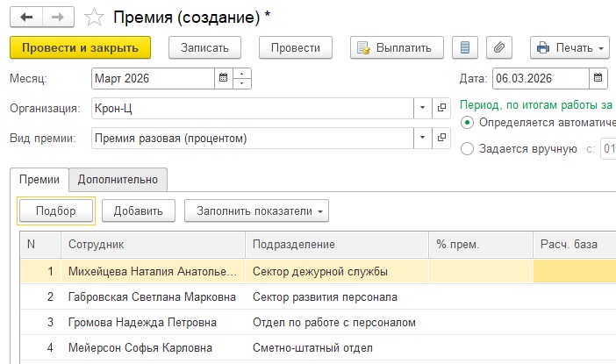The height and width of the screenshot is (364, 616).
Task: Open attached files via paperclip icon
Action: click(499, 48)
